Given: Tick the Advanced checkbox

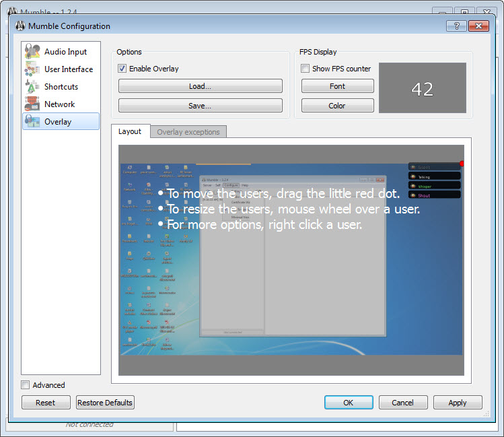Looking at the screenshot, I should pos(25,385).
